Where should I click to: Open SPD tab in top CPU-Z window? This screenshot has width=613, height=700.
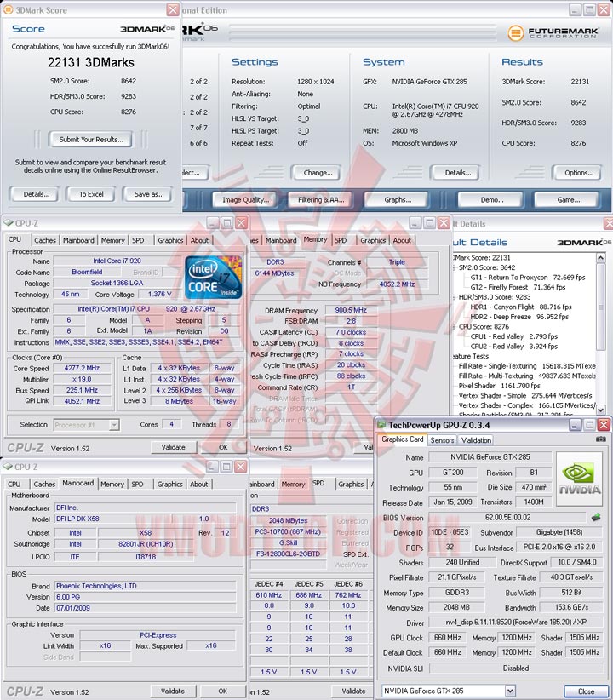138,240
